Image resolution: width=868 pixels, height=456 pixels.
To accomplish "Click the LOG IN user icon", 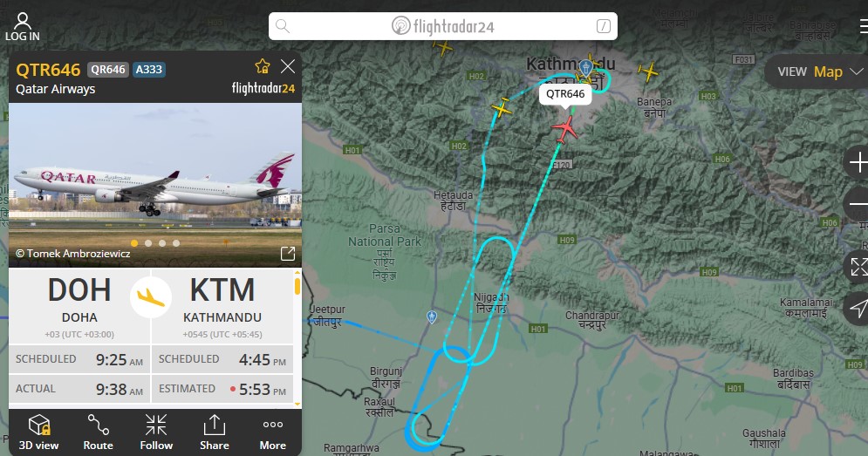I will [x=23, y=27].
